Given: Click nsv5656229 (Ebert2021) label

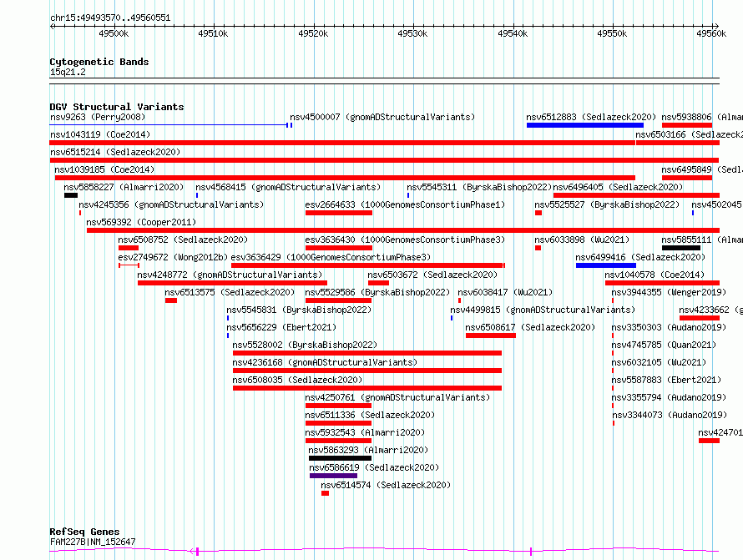Looking at the screenshot, I should click(281, 327).
